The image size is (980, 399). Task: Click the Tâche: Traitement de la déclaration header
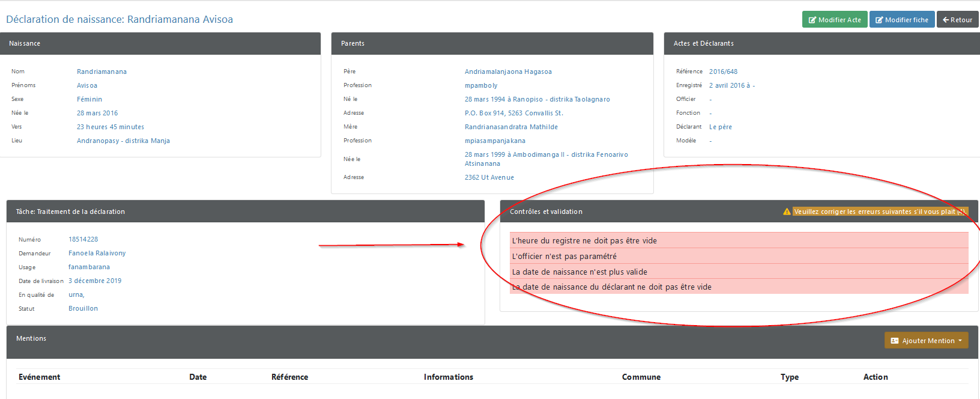(246, 212)
